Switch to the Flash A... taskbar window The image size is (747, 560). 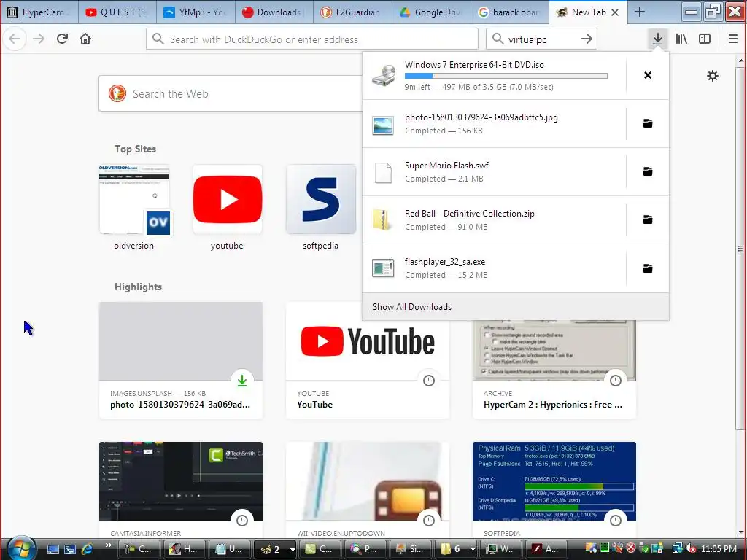(x=546, y=549)
